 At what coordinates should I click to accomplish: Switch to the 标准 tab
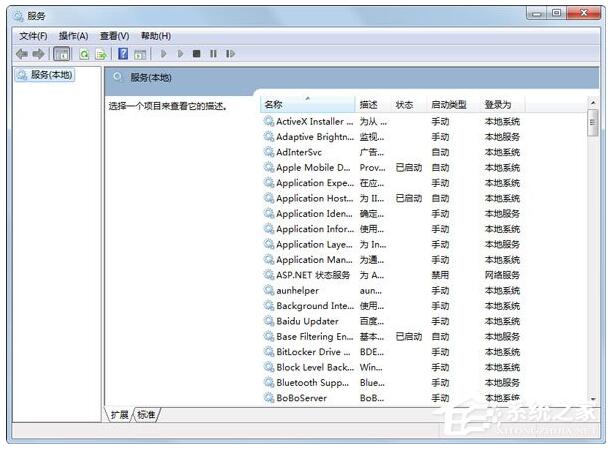(x=147, y=415)
